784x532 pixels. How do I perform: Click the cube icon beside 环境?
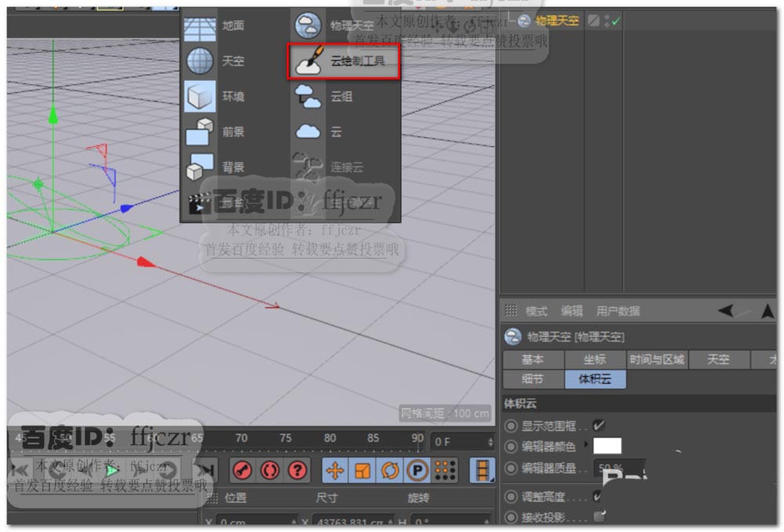[199, 96]
